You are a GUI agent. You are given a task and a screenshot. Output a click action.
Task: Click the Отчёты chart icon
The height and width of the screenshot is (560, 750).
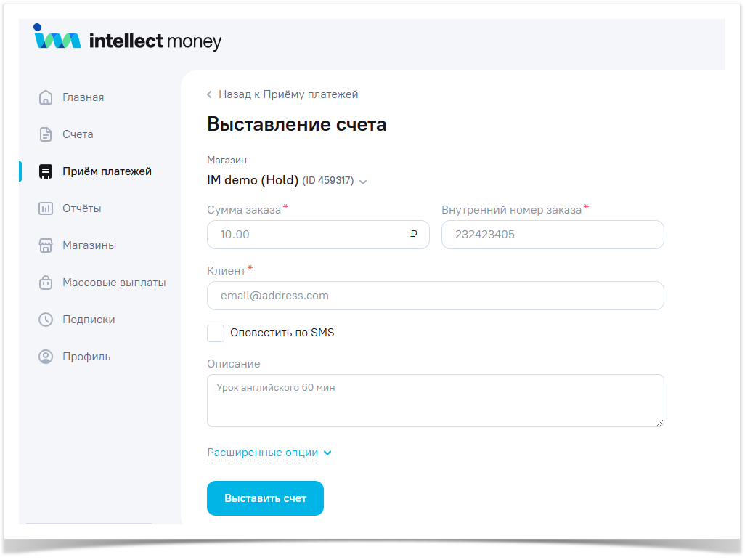click(x=46, y=208)
